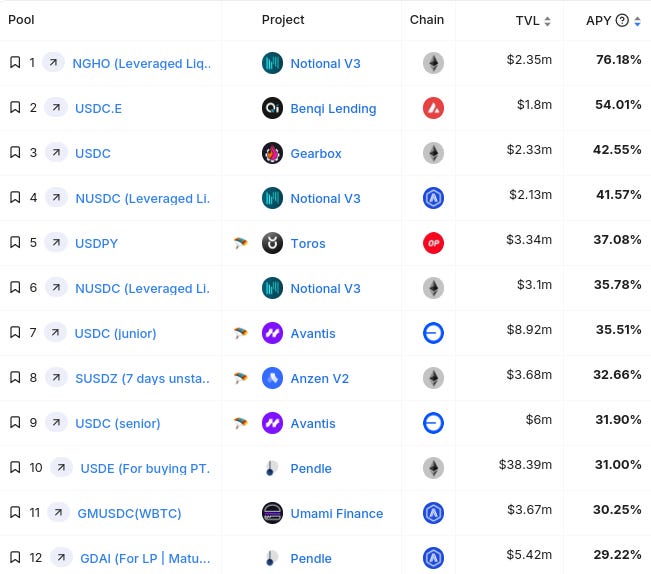The height and width of the screenshot is (574, 651).
Task: Sort table by TVL column arrows
Action: pyautogui.click(x=548, y=21)
